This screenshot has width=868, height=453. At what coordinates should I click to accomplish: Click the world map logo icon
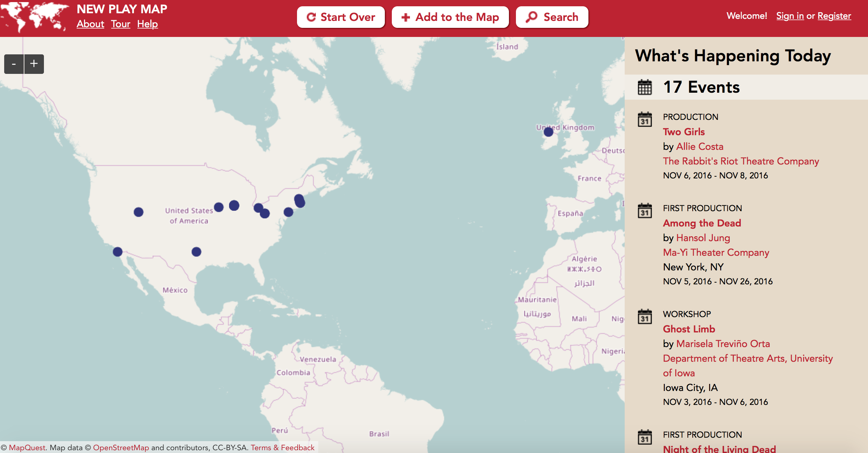pyautogui.click(x=35, y=17)
